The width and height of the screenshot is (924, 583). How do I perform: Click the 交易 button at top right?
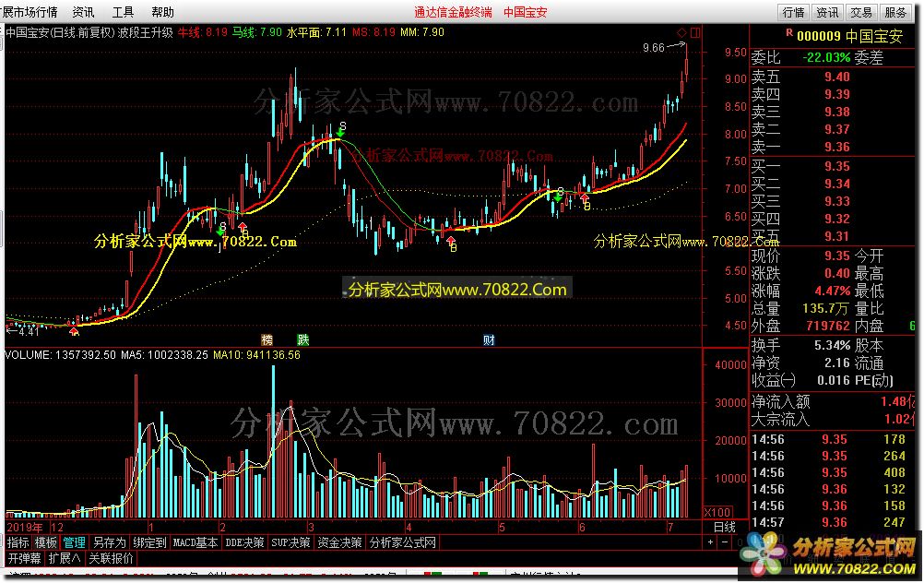(861, 12)
